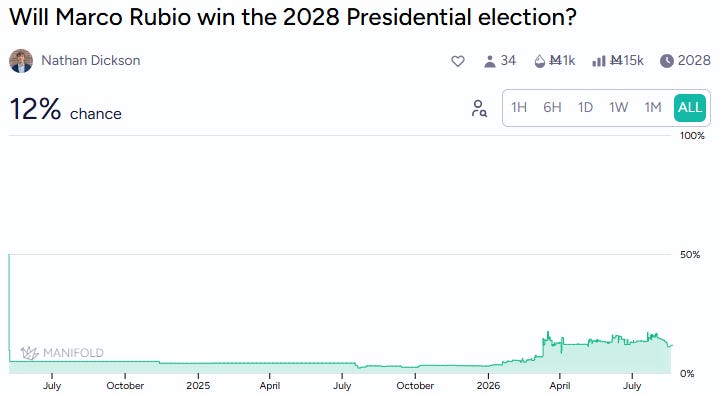
Task: Click the Manifold logo watermark
Action: click(x=62, y=353)
